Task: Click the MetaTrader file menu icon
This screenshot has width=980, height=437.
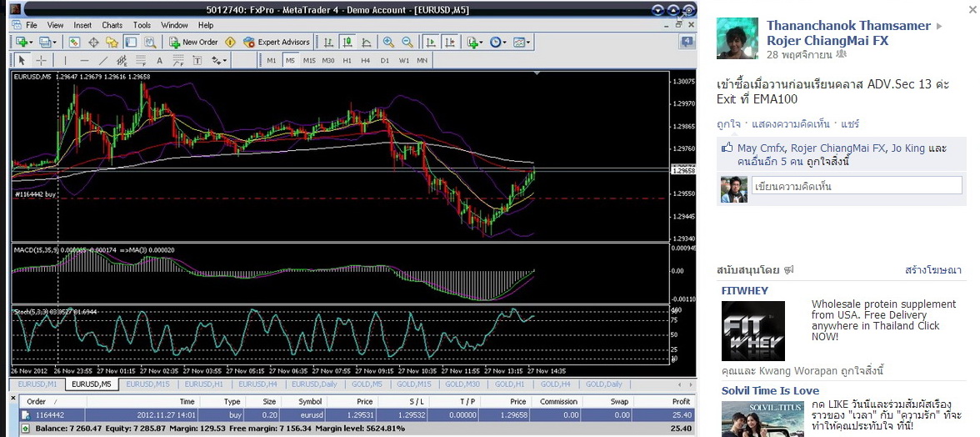Action: [x=16, y=25]
